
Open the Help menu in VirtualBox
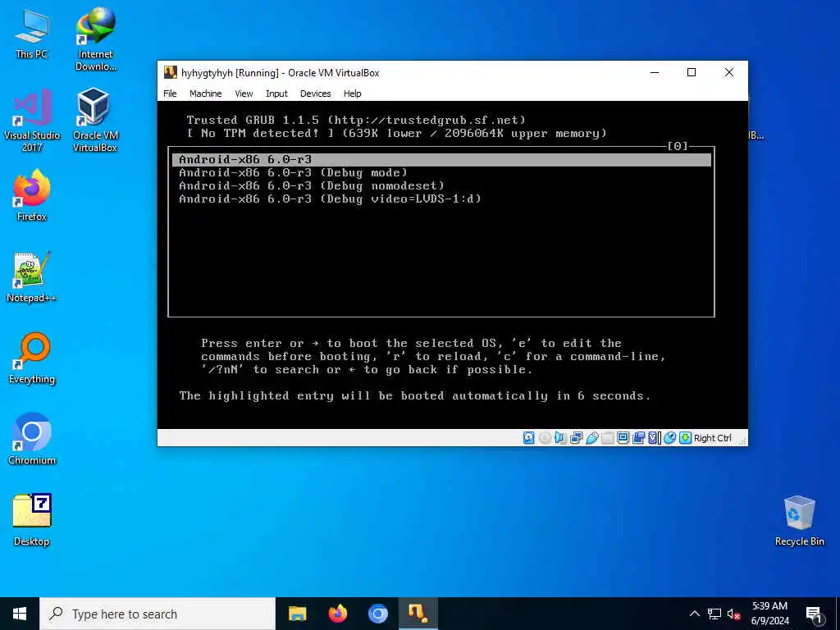click(353, 94)
